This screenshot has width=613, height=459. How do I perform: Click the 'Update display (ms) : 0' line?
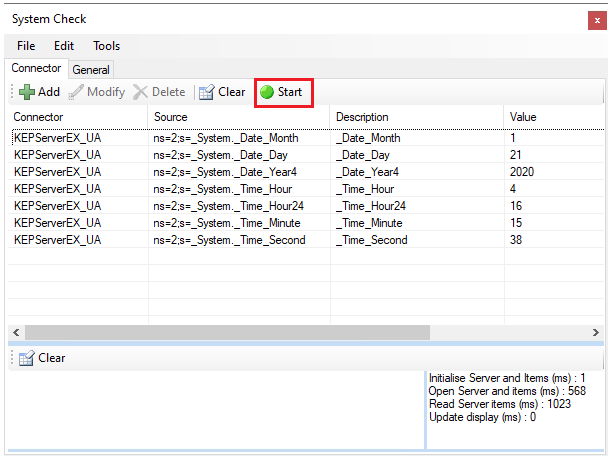point(482,418)
